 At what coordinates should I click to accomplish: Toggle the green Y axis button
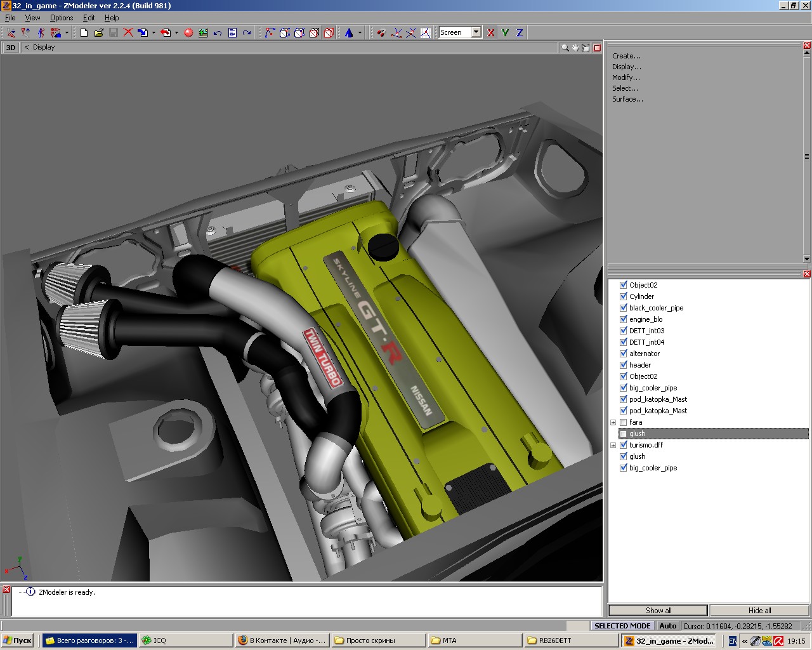506,32
